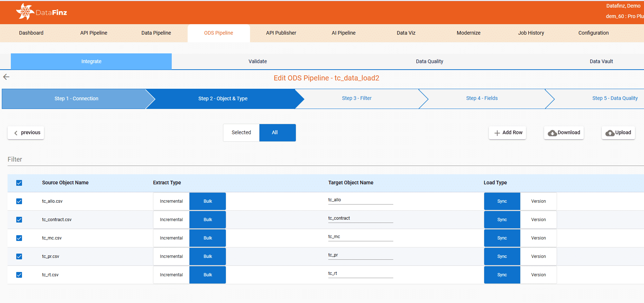Show only Selected objects
Screen dimensions: 644x303
pos(241,133)
